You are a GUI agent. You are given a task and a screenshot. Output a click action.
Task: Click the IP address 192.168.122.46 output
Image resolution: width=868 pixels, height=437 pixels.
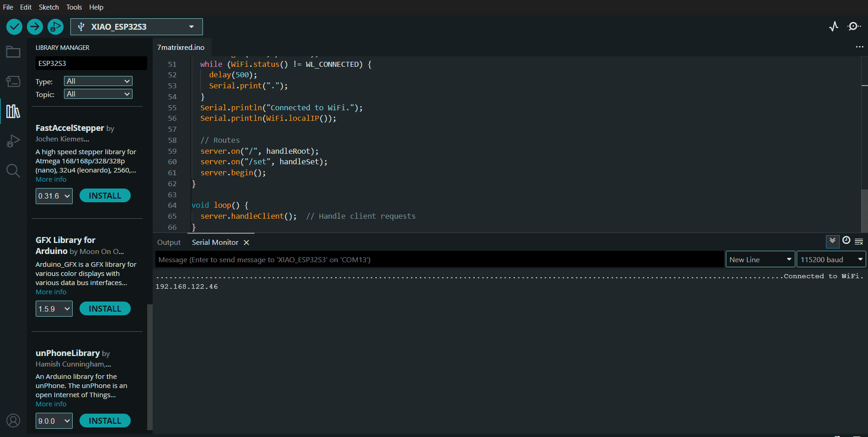coord(186,287)
